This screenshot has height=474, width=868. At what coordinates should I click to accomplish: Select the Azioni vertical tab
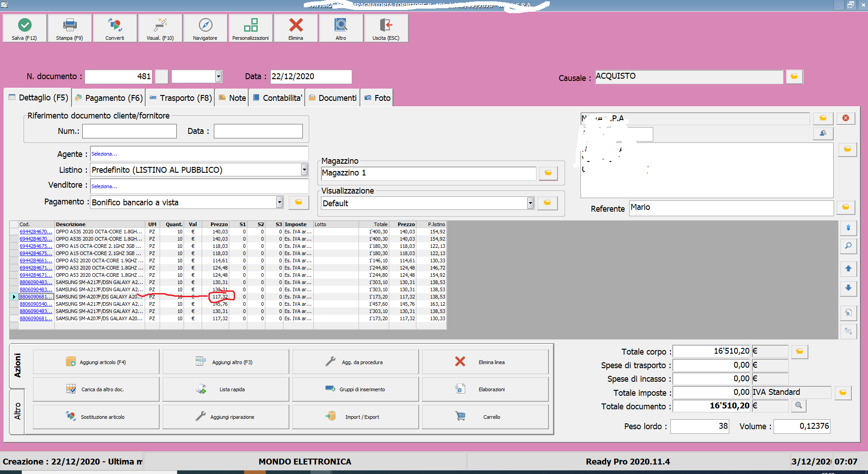(x=17, y=365)
